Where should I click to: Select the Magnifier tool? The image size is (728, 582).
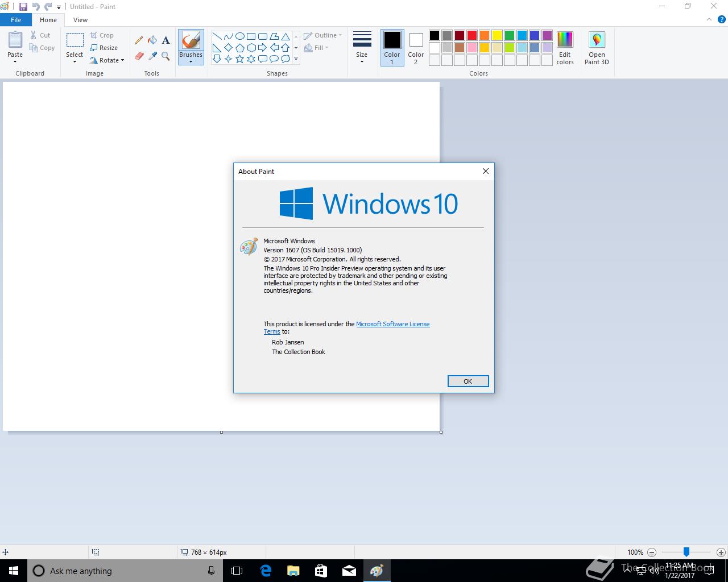pyautogui.click(x=166, y=56)
